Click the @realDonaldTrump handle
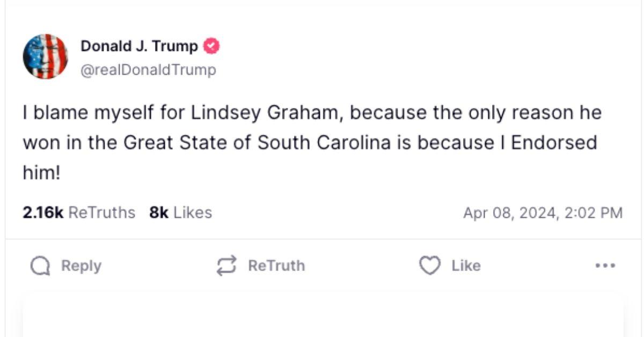 pos(148,69)
